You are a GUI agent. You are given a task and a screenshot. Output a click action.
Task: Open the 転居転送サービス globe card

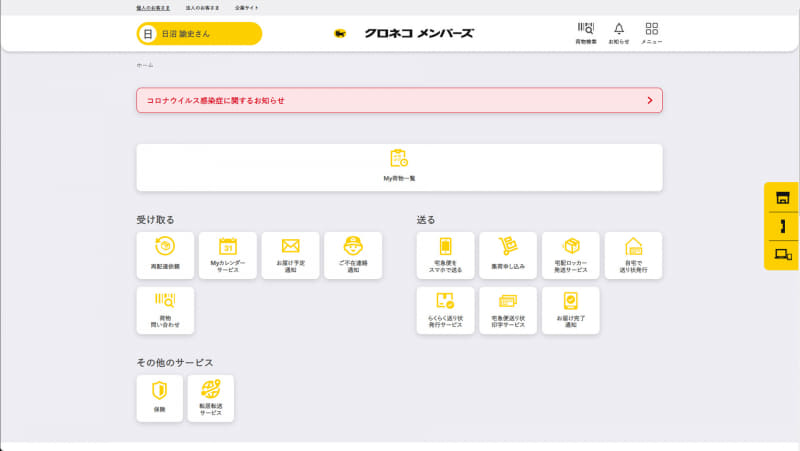210,398
